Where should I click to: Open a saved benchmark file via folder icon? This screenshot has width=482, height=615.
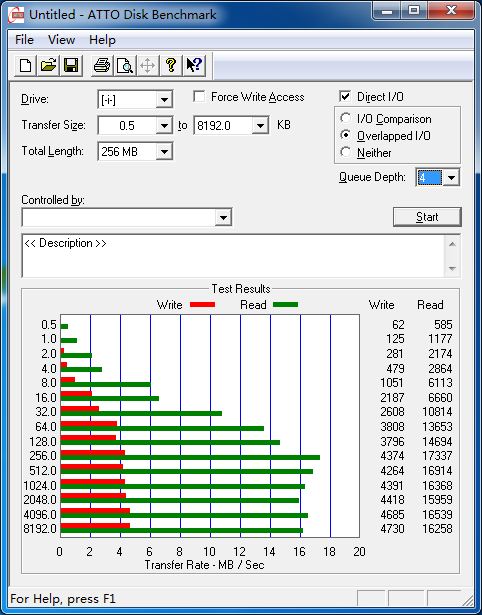(48, 65)
